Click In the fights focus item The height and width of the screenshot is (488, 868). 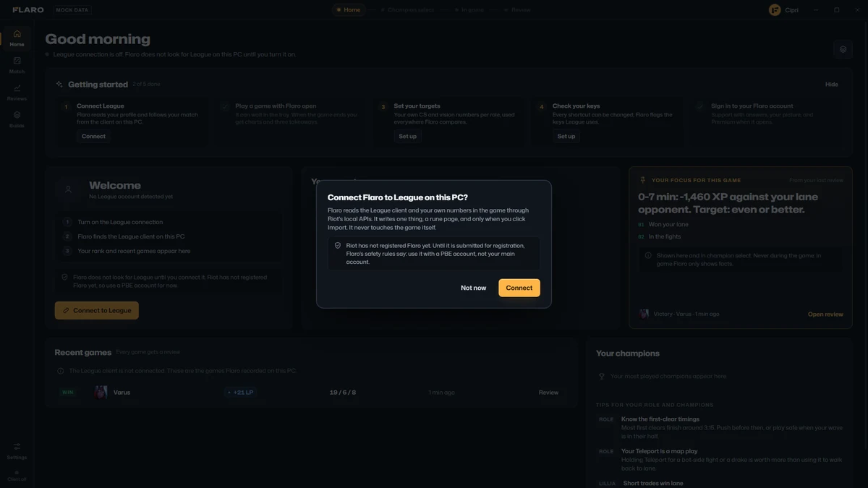(x=665, y=236)
